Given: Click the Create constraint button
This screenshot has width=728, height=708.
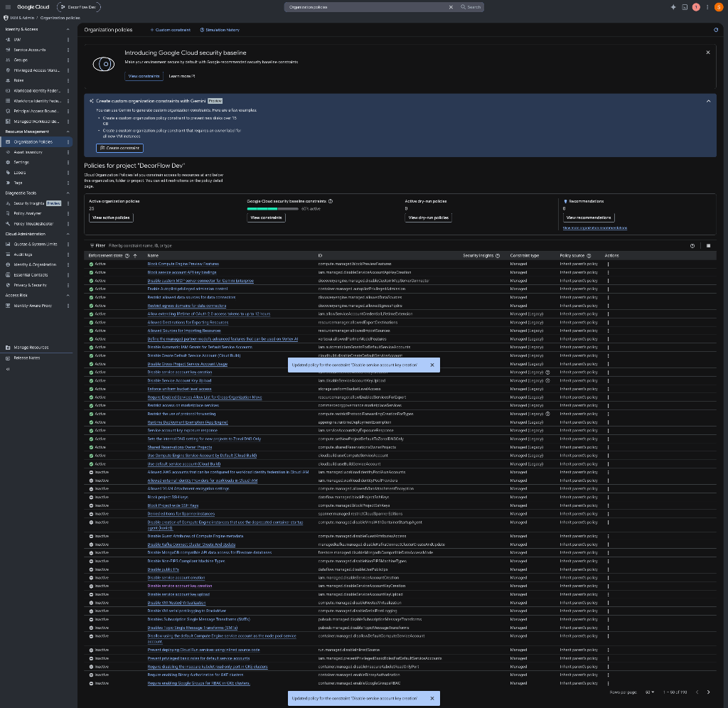Looking at the screenshot, I should (119, 148).
